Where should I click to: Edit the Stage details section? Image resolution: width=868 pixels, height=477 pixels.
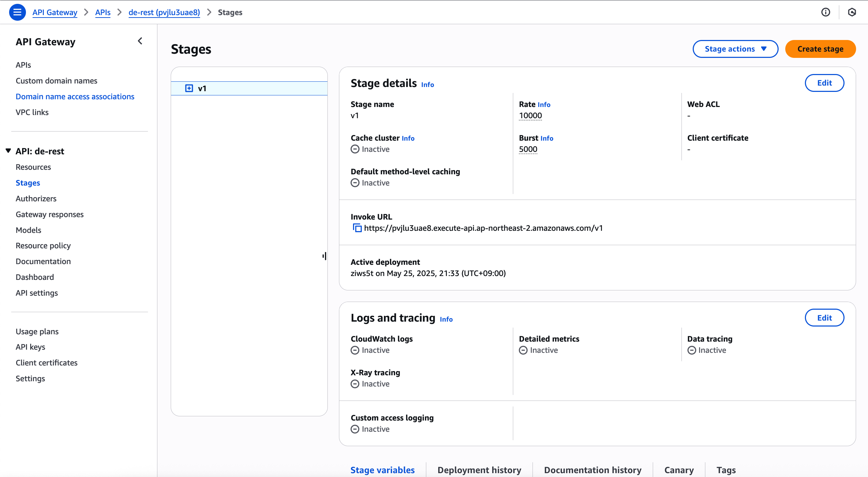pyautogui.click(x=824, y=83)
